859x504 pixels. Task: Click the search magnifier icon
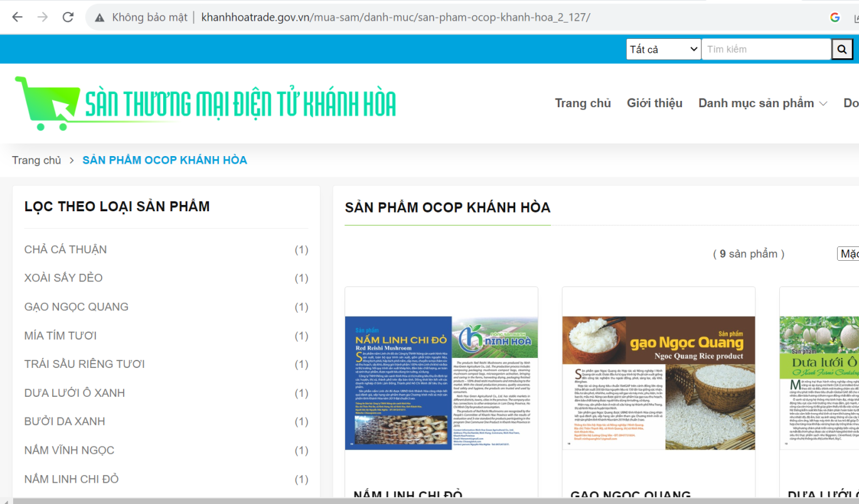[842, 48]
